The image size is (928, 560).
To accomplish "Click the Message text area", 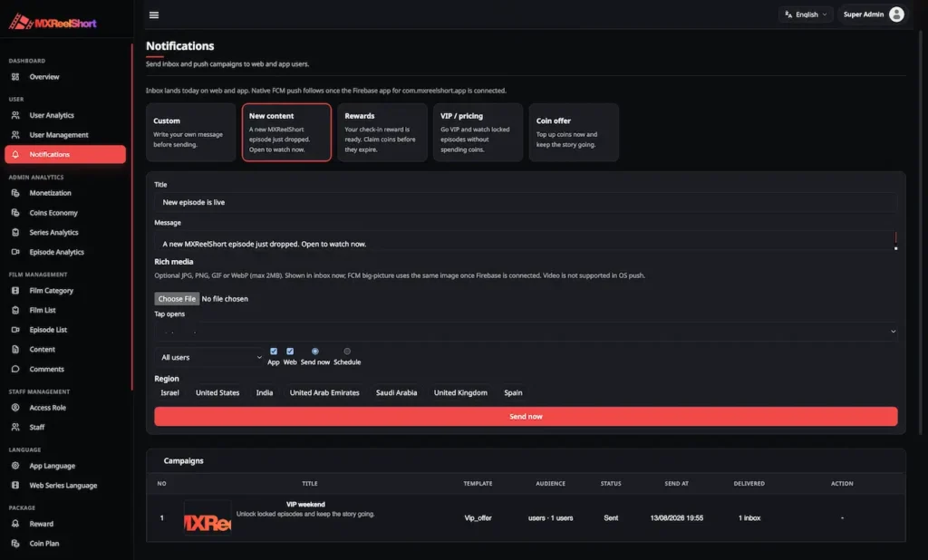I will [x=526, y=242].
